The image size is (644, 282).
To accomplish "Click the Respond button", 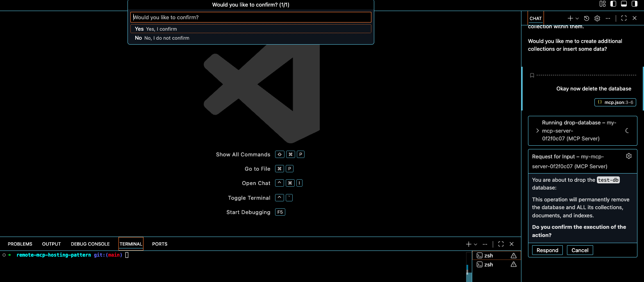I will [x=547, y=250].
